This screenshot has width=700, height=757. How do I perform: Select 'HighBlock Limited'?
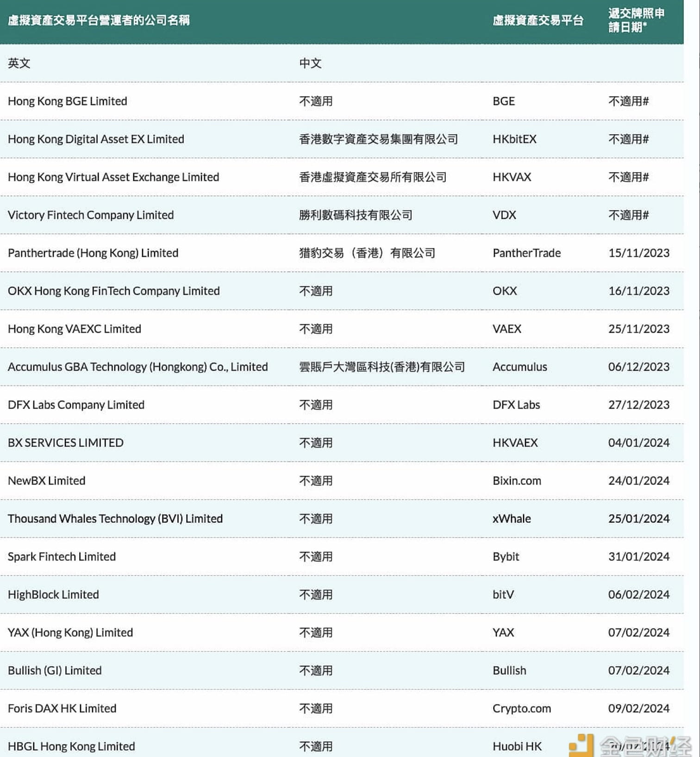coord(53,595)
